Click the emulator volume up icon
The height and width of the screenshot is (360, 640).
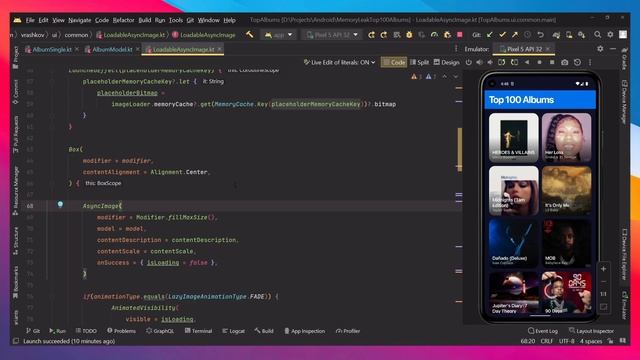click(480, 62)
